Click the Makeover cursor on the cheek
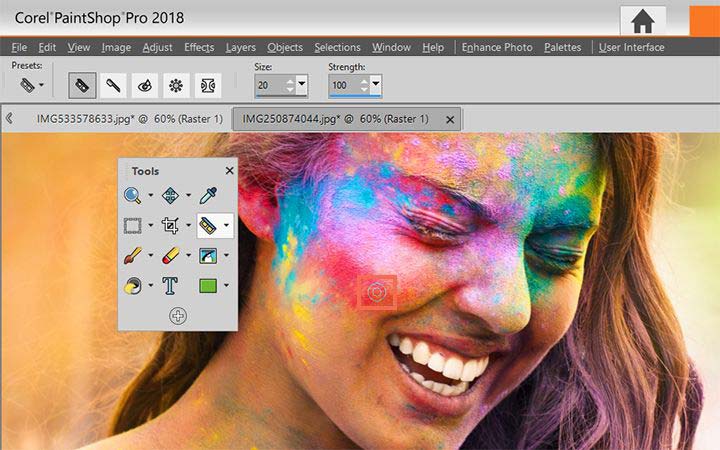 377,292
